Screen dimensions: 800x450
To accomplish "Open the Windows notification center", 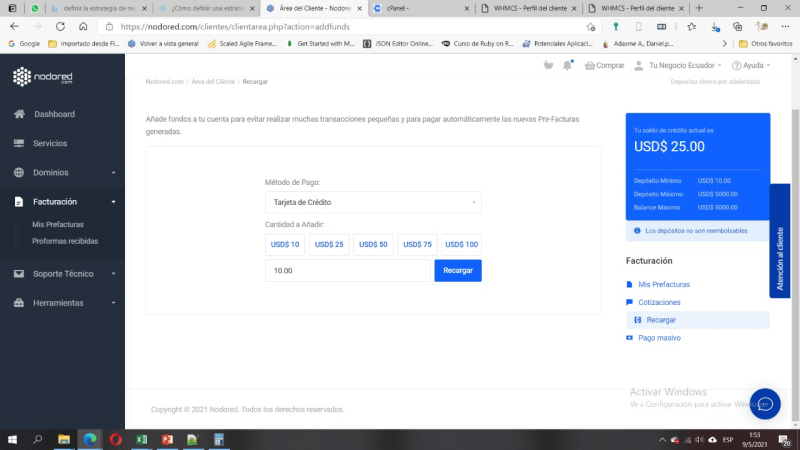I will click(785, 439).
